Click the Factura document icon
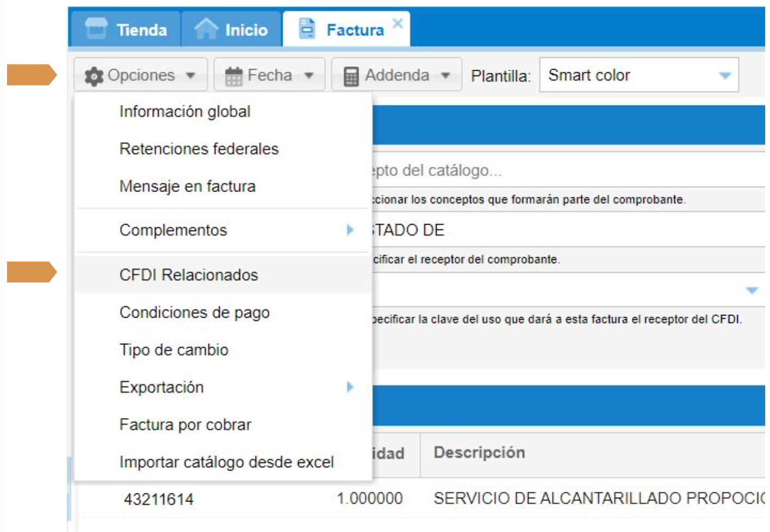Viewport: 770px width, 532px height. 307,28
